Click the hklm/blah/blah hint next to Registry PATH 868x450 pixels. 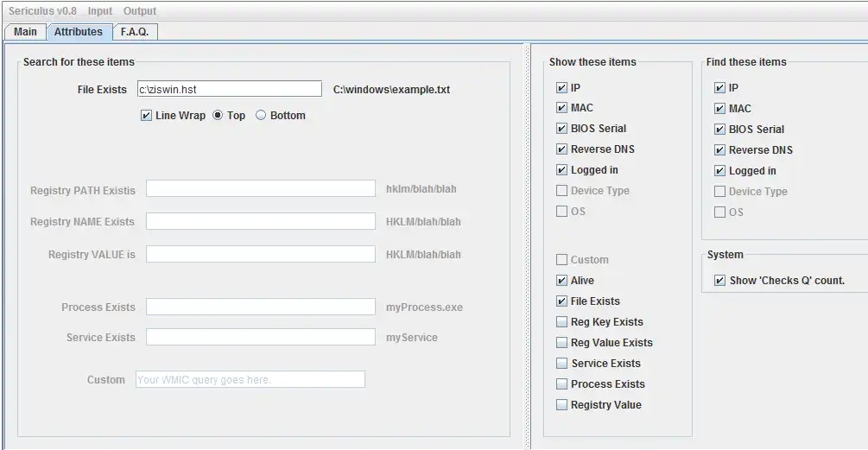point(421,189)
